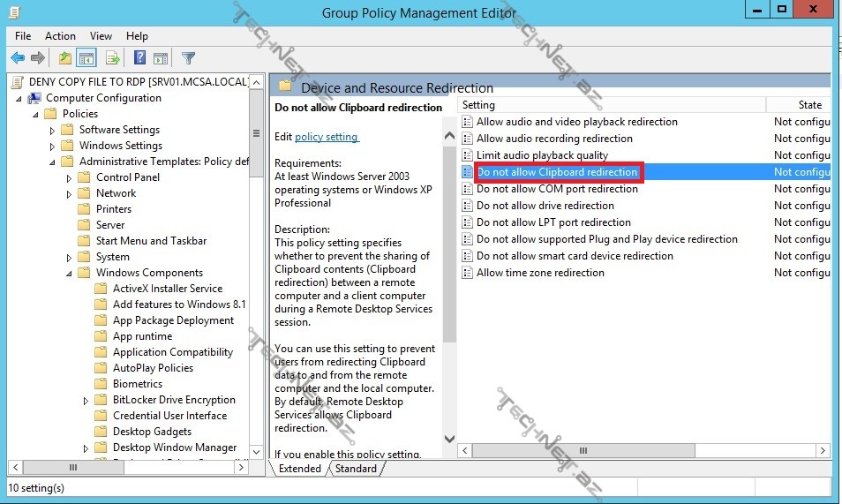Collapse the Computer Configuration node
This screenshot has width=842, height=504.
[x=19, y=98]
